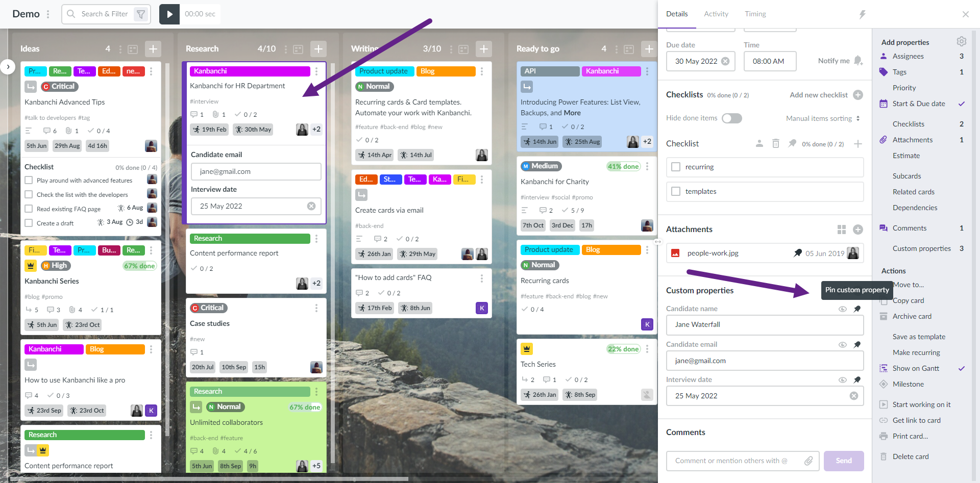Pin the Candidate email custom property
The width and height of the screenshot is (980, 483).
click(x=857, y=345)
